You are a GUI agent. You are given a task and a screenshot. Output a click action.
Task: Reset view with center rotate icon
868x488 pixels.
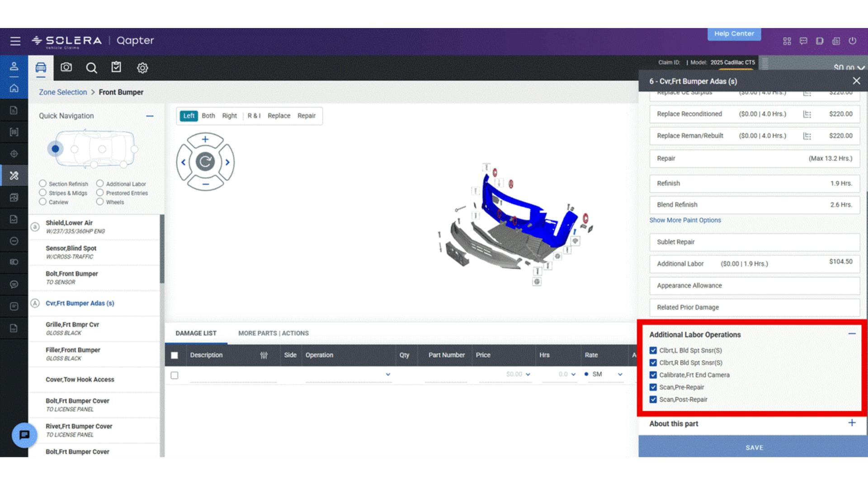point(205,161)
